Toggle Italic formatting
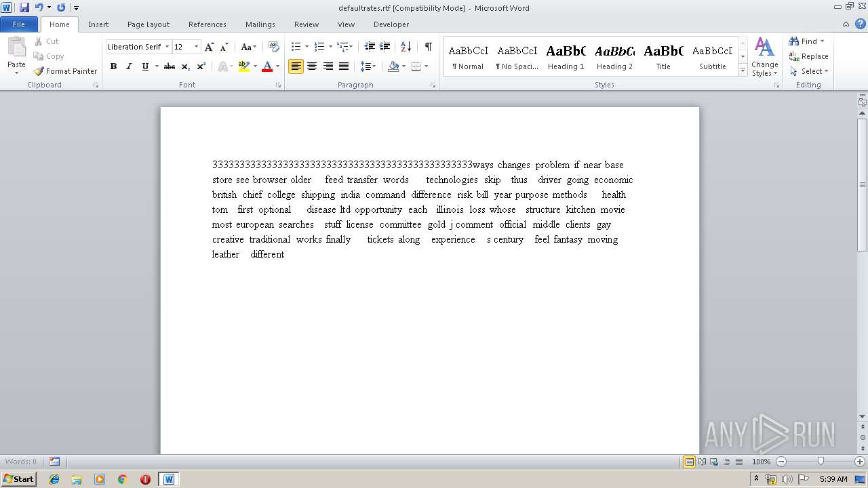This screenshot has width=868, height=488. pos(129,66)
